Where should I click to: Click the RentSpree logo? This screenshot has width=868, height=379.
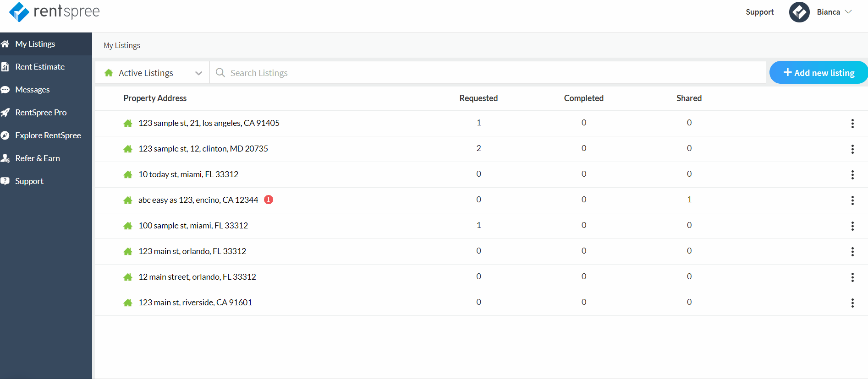pyautogui.click(x=55, y=11)
